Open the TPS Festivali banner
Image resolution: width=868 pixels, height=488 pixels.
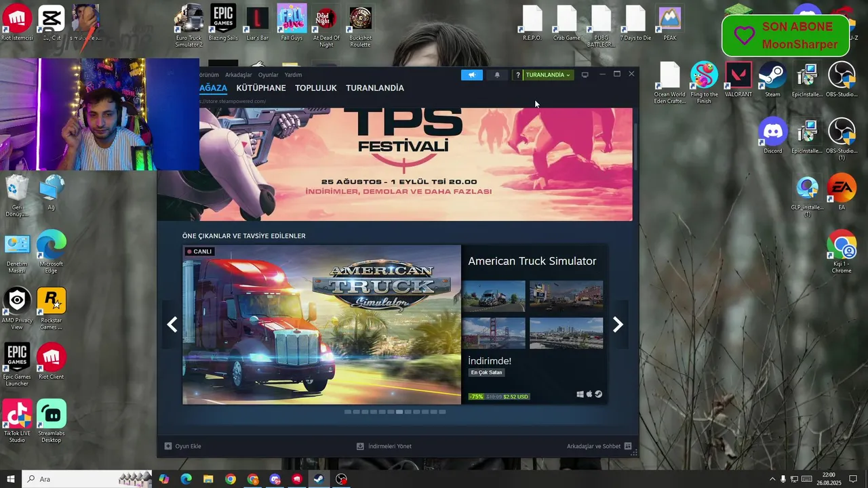(395, 164)
